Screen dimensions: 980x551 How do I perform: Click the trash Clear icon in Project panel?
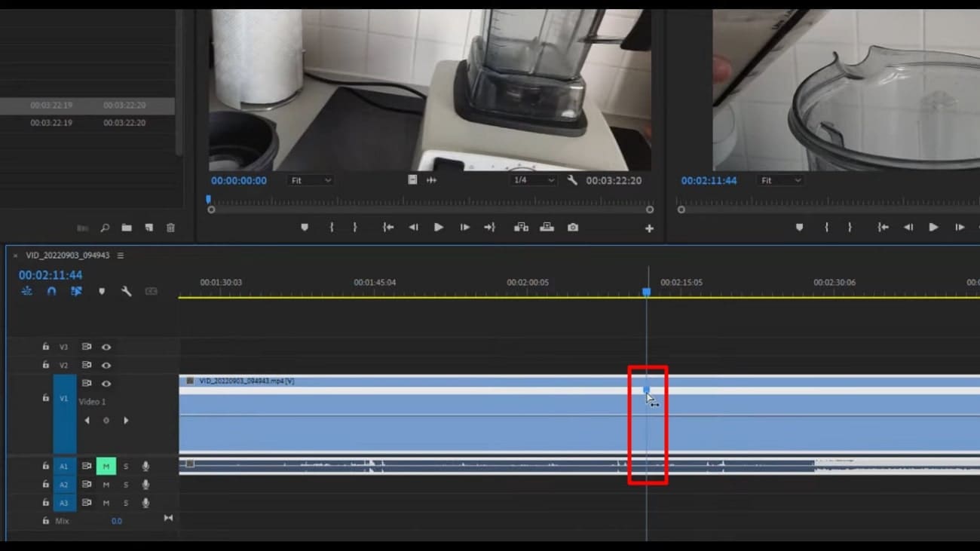click(x=171, y=228)
